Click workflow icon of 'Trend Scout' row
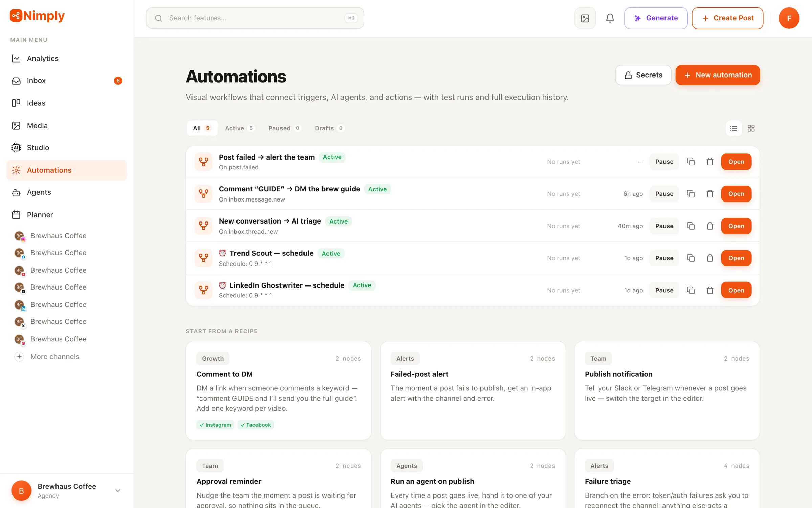The width and height of the screenshot is (812, 508). click(203, 258)
